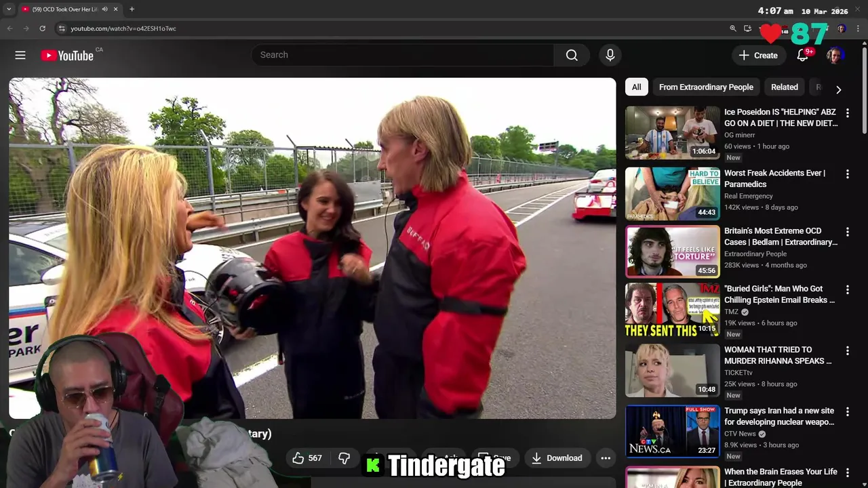Open Worst Freak Accidents thumbnail
The height and width of the screenshot is (488, 868).
tap(672, 193)
